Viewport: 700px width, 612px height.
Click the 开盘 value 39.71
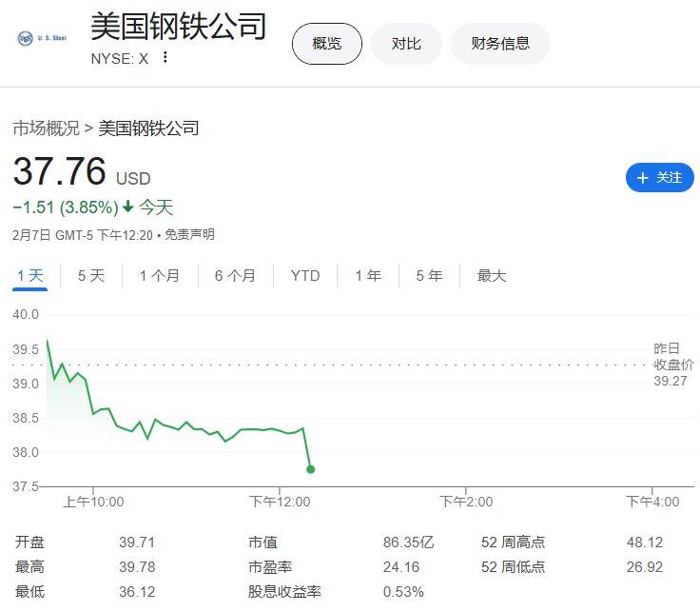(x=137, y=543)
